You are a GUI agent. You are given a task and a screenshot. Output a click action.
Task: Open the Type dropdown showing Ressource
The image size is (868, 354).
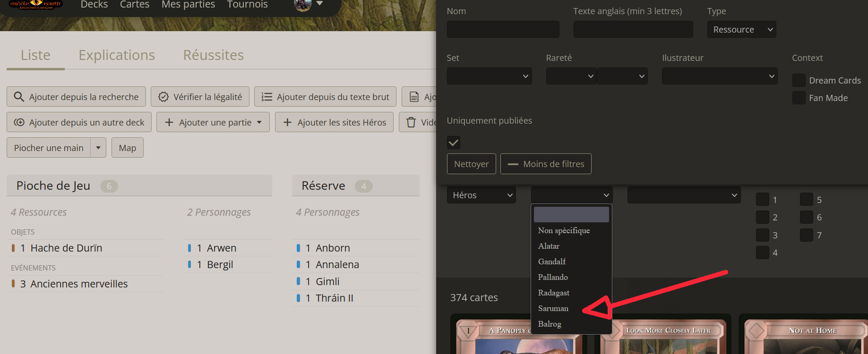(741, 29)
